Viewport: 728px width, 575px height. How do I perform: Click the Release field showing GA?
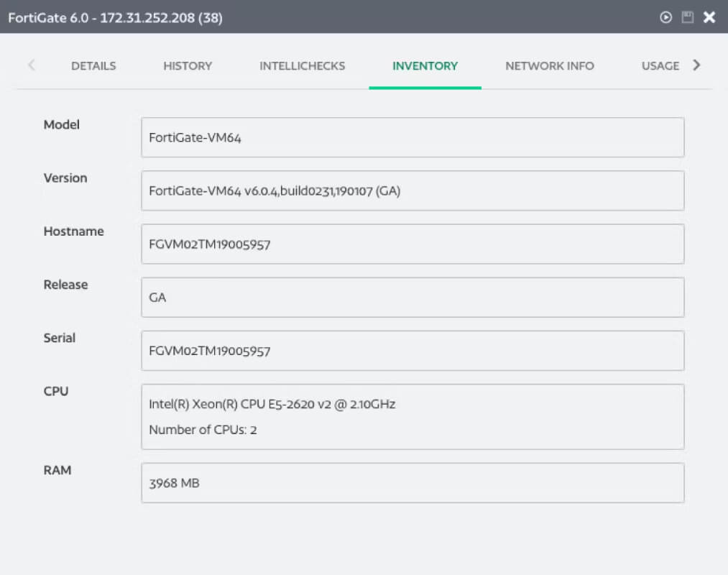pyautogui.click(x=413, y=298)
